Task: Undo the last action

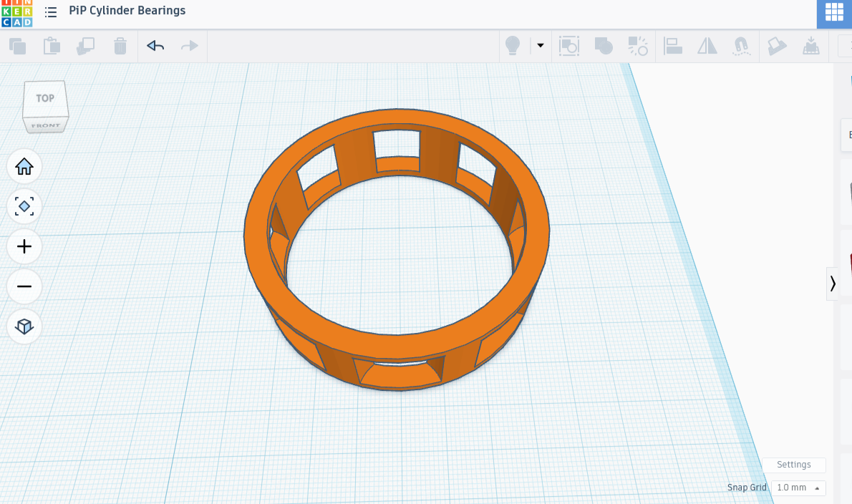Action: coord(155,46)
